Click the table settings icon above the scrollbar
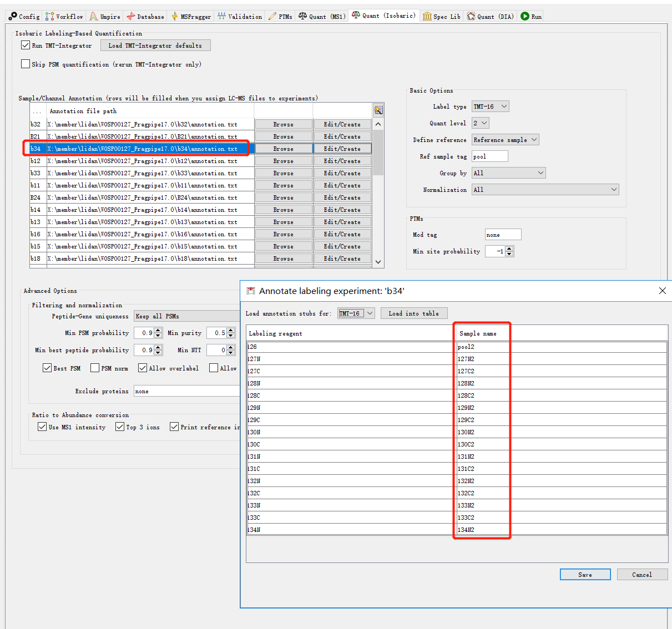The width and height of the screenshot is (672, 629). point(378,110)
